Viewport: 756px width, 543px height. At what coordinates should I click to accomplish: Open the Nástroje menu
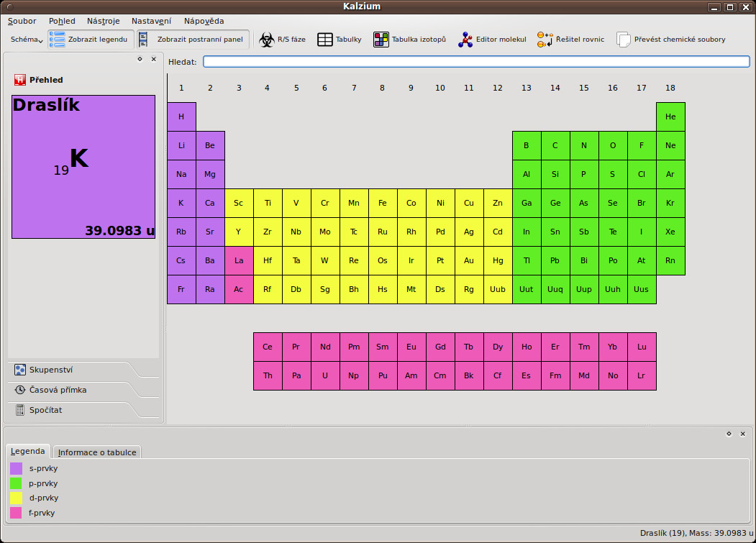[x=103, y=21]
